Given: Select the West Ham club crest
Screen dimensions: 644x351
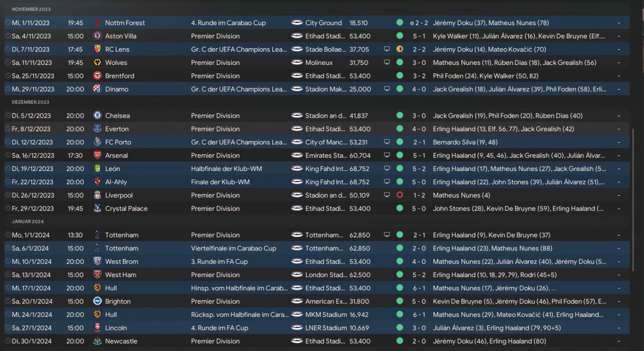Looking at the screenshot, I should pos(98,275).
